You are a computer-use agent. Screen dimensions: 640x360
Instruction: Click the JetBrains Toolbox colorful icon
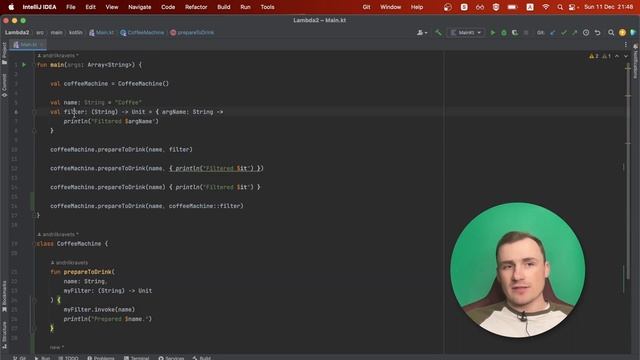(x=633, y=33)
